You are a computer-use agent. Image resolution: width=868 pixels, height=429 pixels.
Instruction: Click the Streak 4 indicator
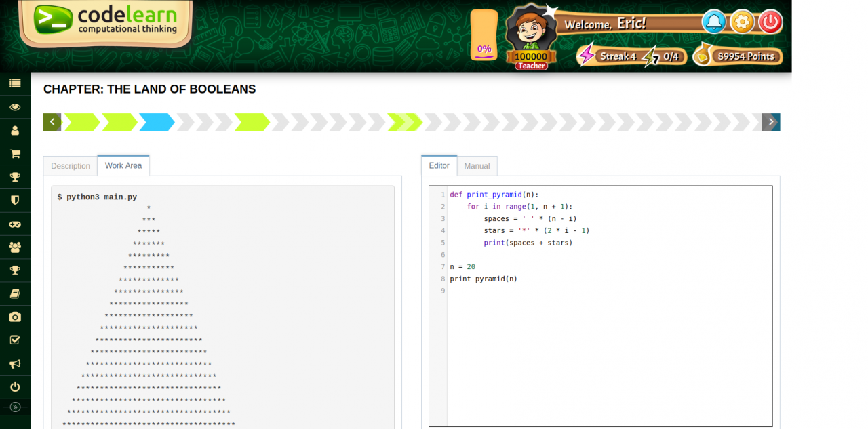pos(619,56)
